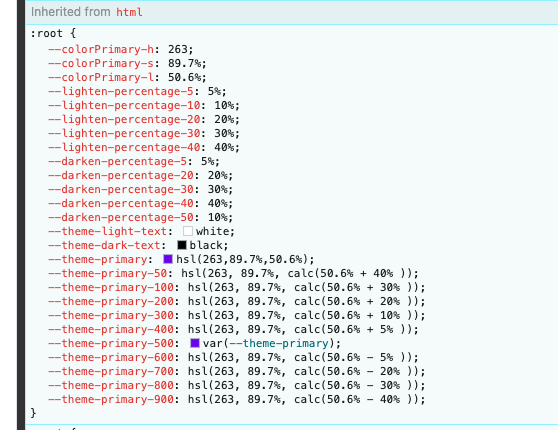The width and height of the screenshot is (558, 430).
Task: Click the --theme-primary-50 hsl value
Action: click(x=297, y=273)
